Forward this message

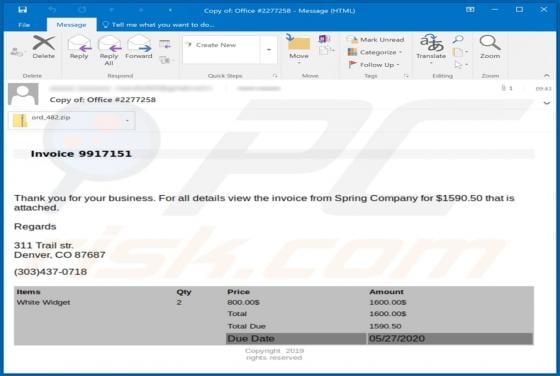[139, 47]
